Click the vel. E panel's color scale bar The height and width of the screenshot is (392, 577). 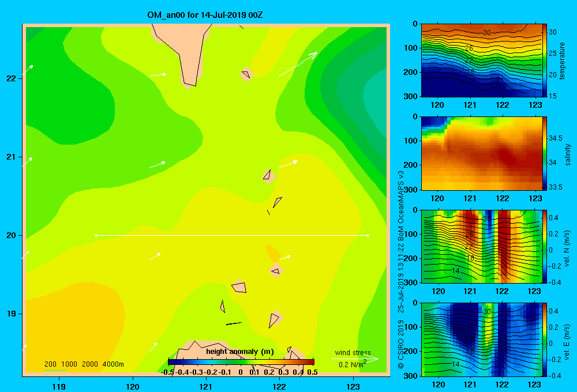click(545, 339)
